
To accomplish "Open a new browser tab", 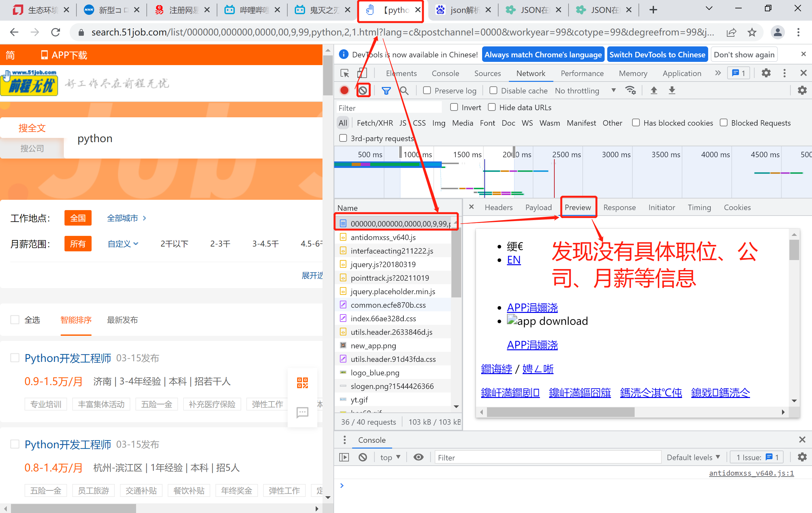I will pos(653,10).
